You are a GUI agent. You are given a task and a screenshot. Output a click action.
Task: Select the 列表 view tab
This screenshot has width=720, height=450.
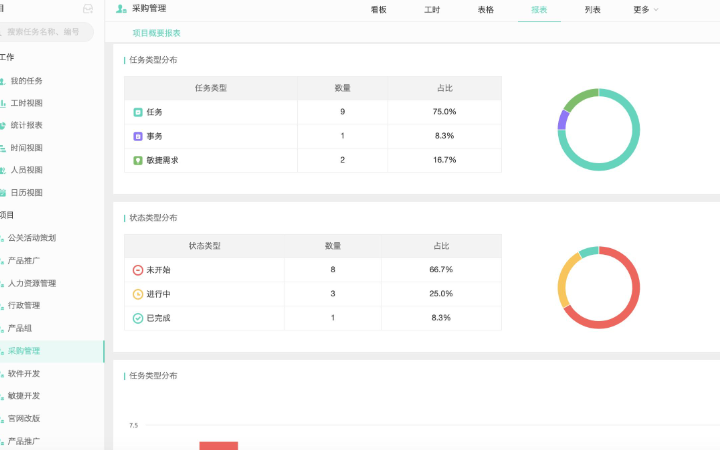[x=593, y=10]
